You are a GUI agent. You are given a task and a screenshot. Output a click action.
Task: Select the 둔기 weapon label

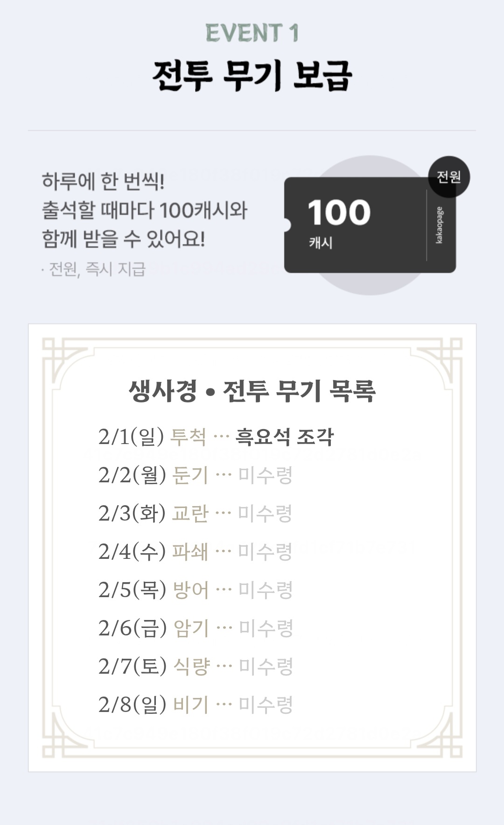pos(190,475)
